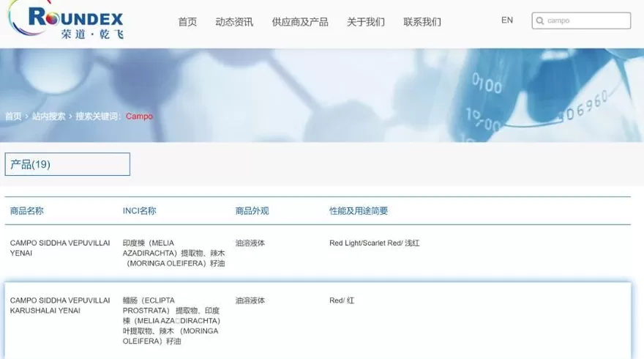Screen dimensions: 644x359
Task: Click the Red/ 红 description cell
Action: pyautogui.click(x=342, y=300)
